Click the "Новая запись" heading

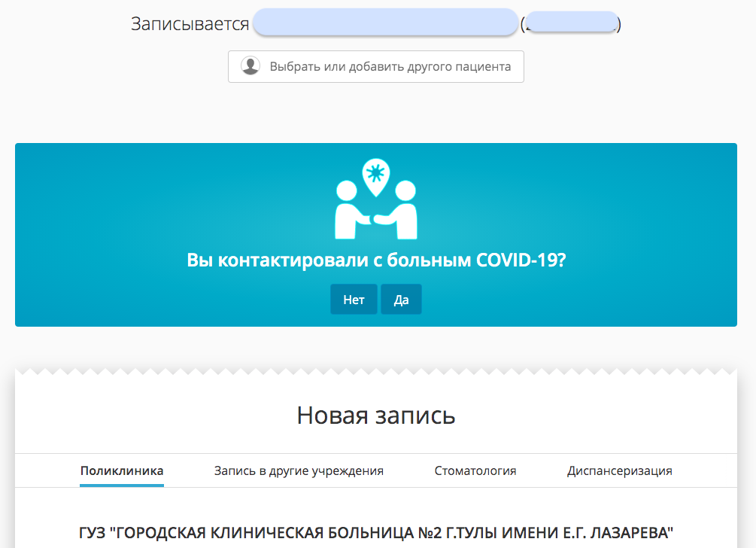[376, 415]
